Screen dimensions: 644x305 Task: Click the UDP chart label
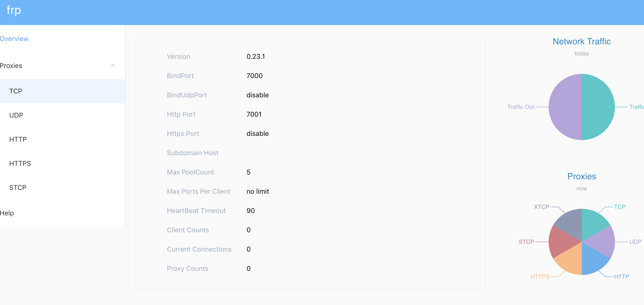(x=635, y=242)
